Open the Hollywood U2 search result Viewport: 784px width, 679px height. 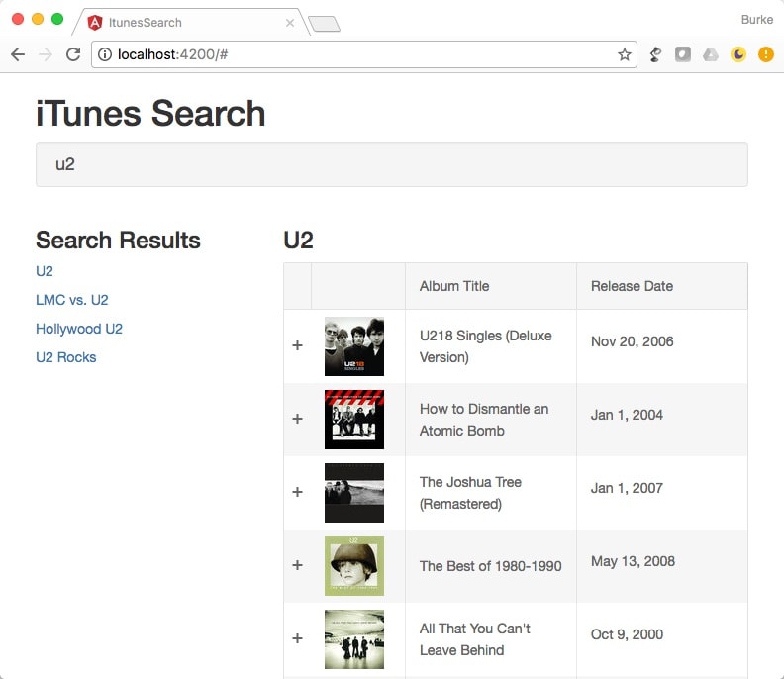[79, 329]
